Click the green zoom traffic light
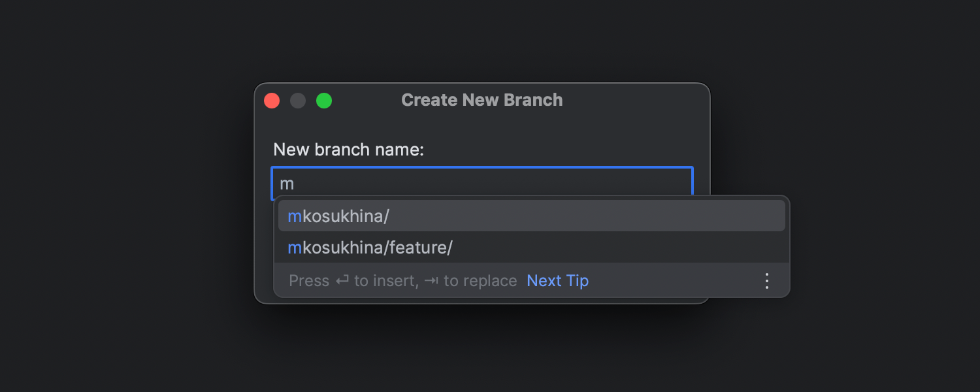The image size is (980, 392). pyautogui.click(x=323, y=101)
